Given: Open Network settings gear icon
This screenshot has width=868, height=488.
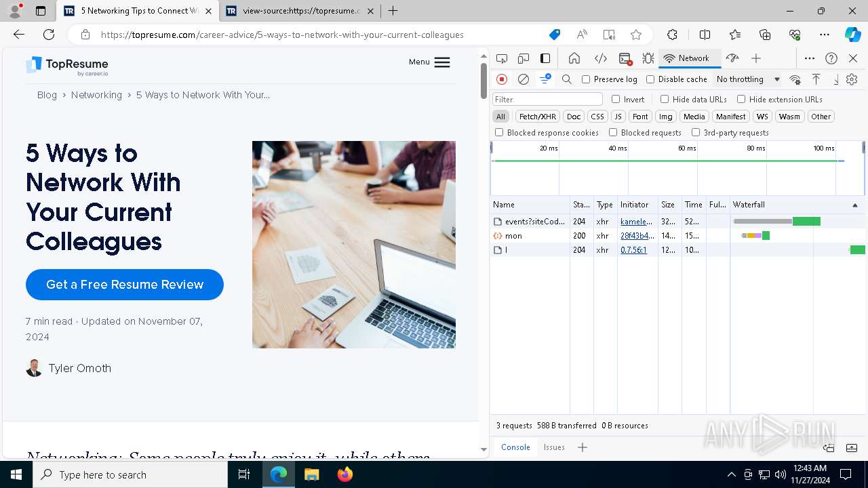Looking at the screenshot, I should [852, 79].
